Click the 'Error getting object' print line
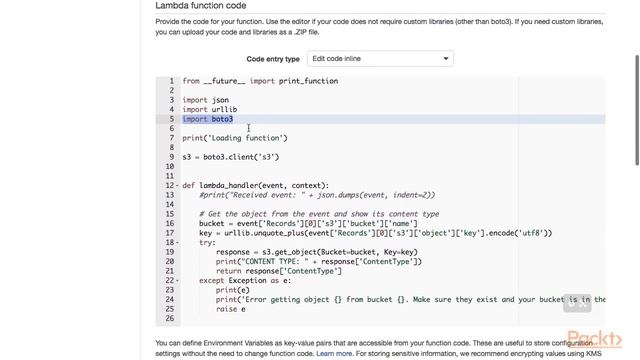This screenshot has height=360, width=640. (411, 300)
